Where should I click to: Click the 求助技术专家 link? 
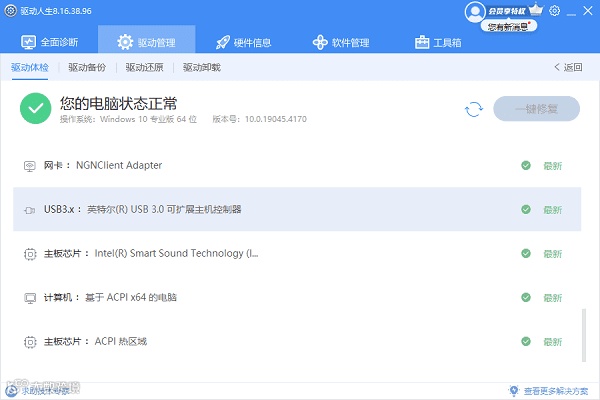[x=46, y=391]
